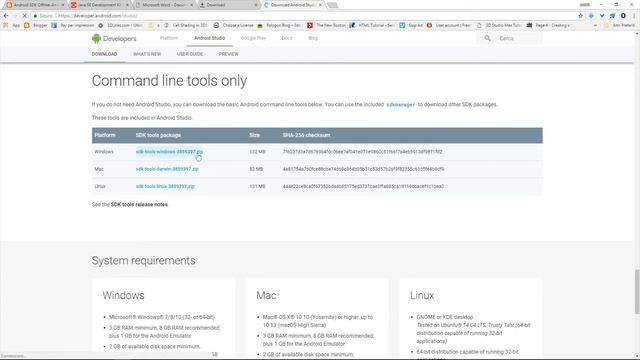The image size is (640, 360).
Task: Download the sdk-tools-darwin zip file
Action: tap(167, 169)
